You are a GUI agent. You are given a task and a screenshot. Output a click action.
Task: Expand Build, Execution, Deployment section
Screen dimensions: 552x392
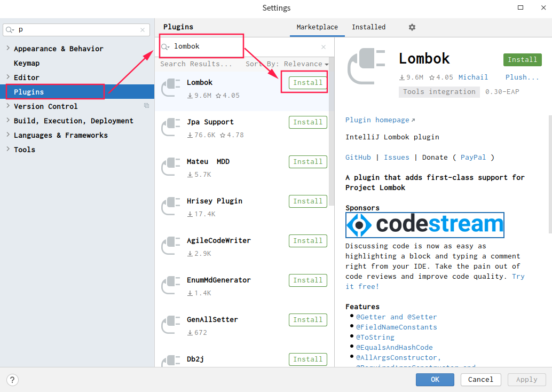click(x=8, y=120)
